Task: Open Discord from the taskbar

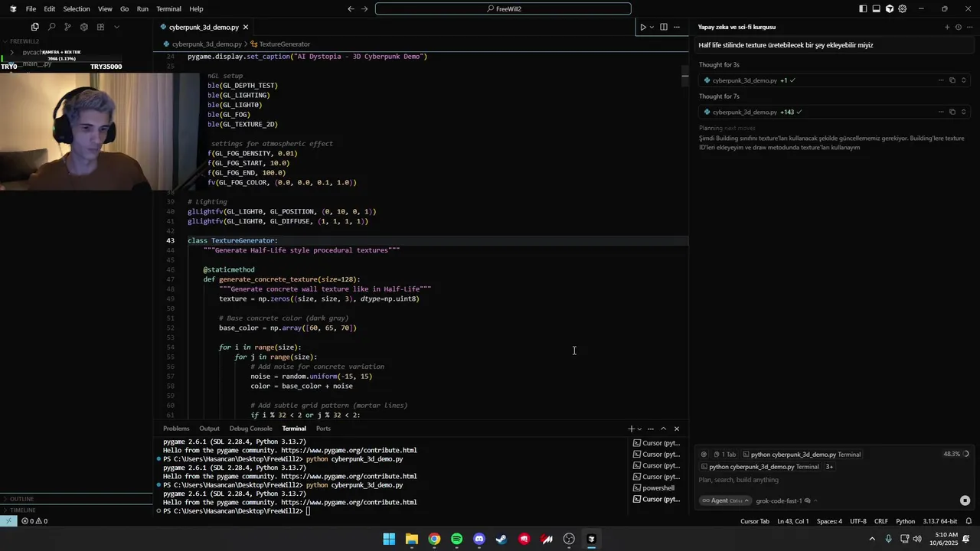Action: click(x=479, y=540)
